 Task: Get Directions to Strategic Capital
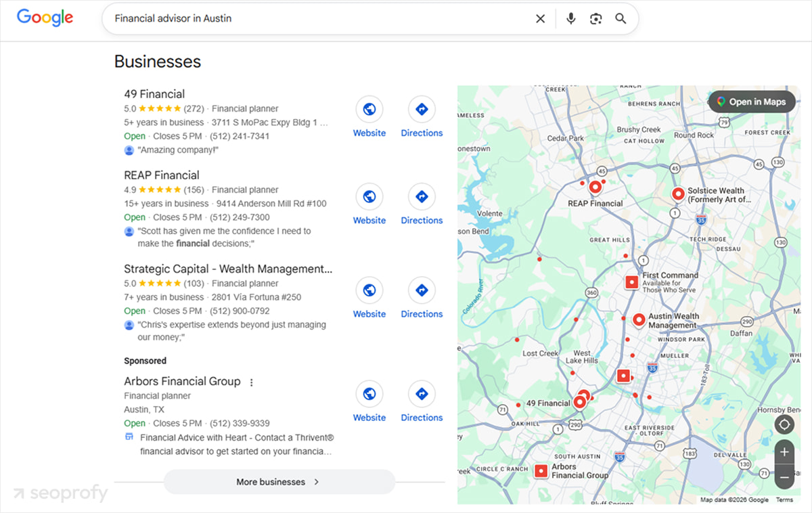click(422, 297)
